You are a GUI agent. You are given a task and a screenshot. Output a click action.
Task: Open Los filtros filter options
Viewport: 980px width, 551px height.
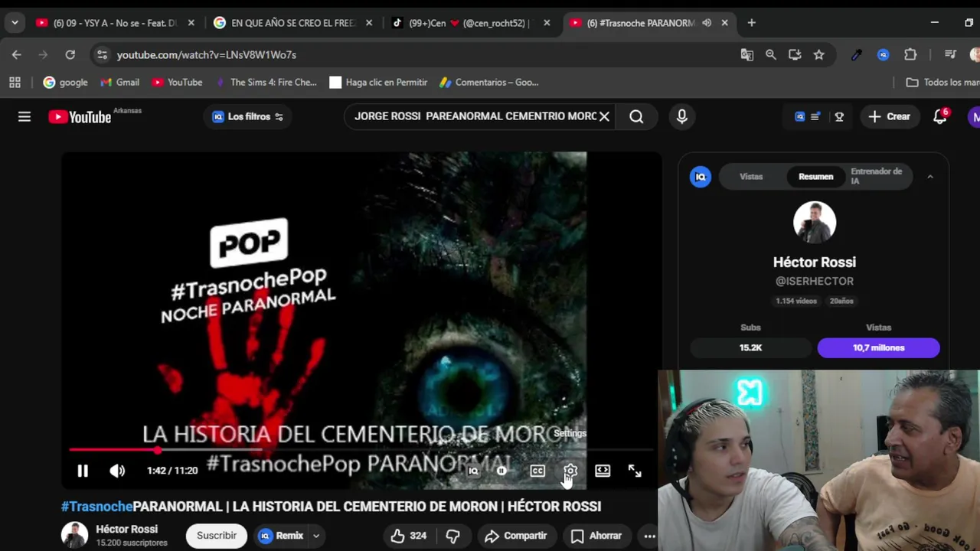pos(248,116)
